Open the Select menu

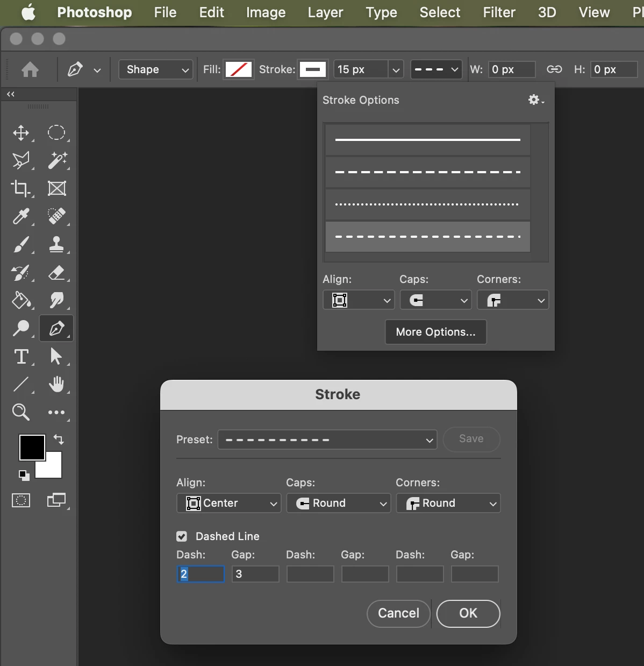(440, 12)
